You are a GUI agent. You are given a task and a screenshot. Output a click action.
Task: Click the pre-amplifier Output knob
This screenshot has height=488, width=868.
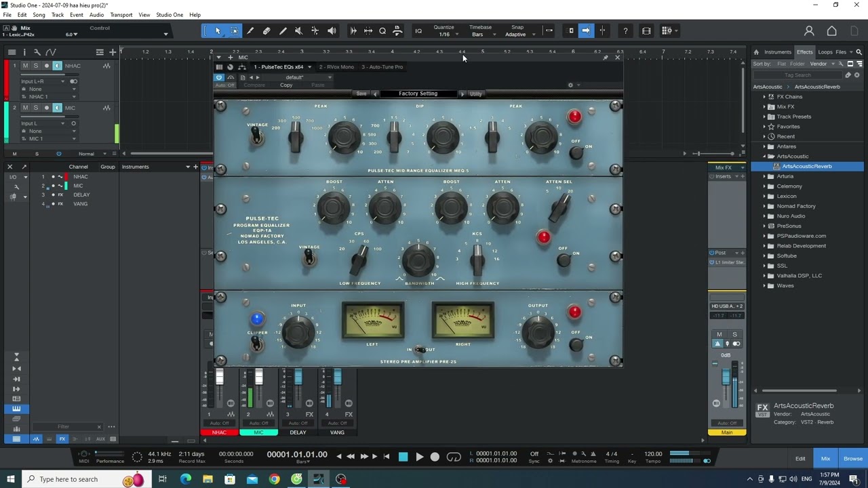(538, 331)
